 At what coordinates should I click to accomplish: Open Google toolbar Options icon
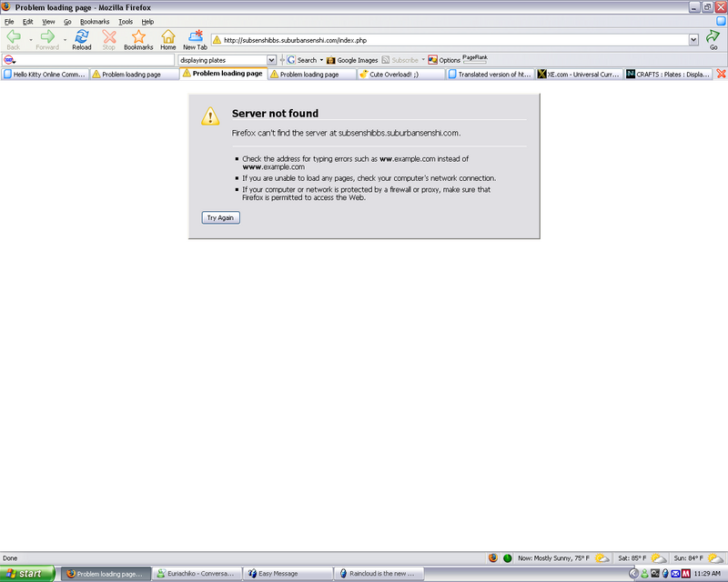tap(433, 60)
